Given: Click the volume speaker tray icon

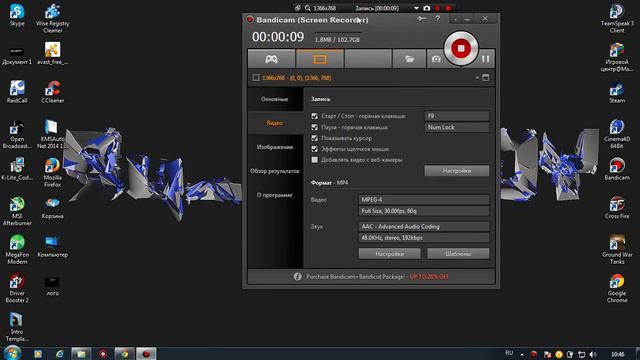Looking at the screenshot, I should tap(593, 354).
